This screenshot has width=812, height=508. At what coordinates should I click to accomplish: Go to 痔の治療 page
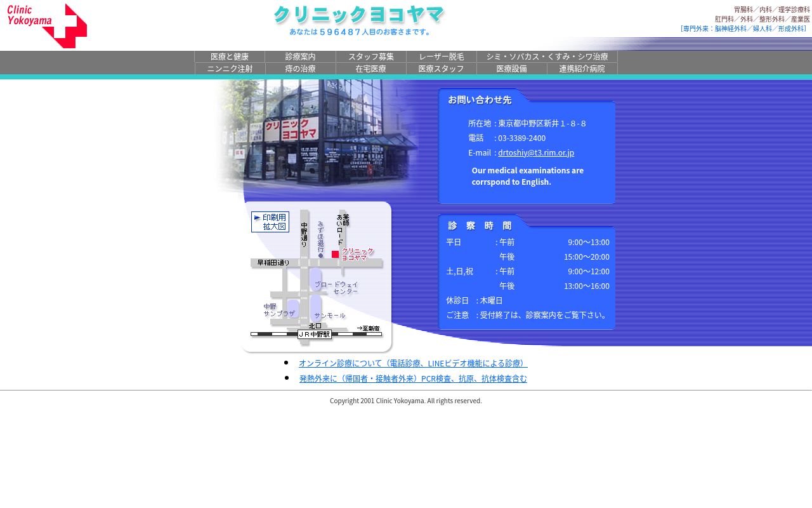[x=300, y=69]
